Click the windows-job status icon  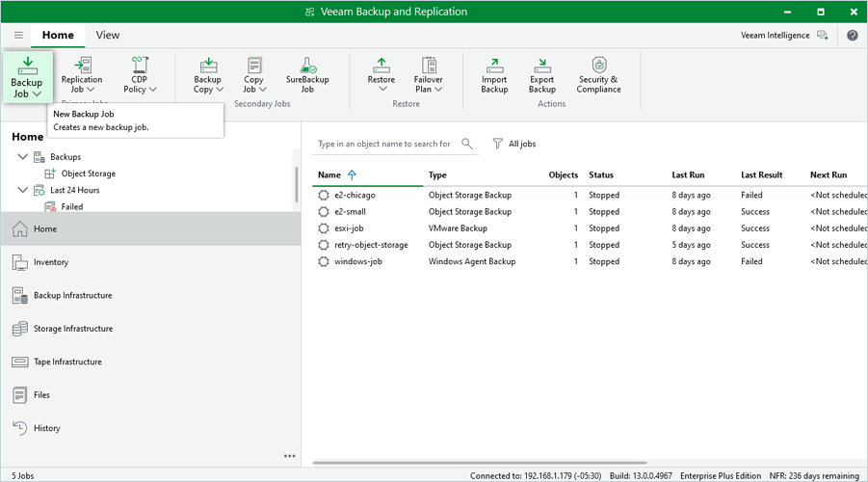(x=324, y=261)
